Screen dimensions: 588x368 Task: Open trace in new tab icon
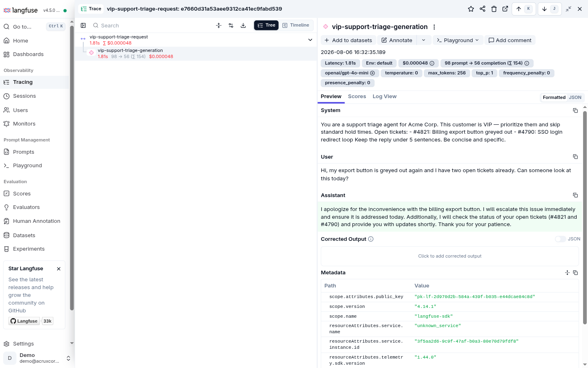505,9
